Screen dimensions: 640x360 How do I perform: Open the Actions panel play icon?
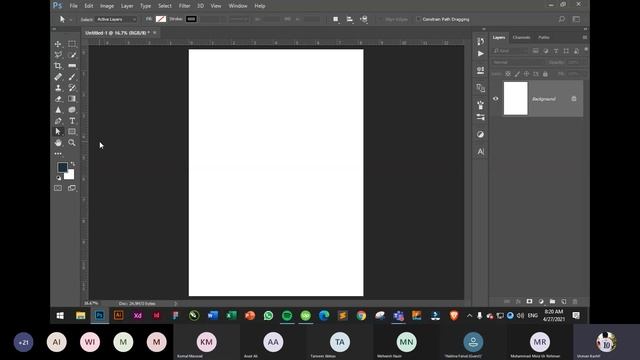click(480, 53)
